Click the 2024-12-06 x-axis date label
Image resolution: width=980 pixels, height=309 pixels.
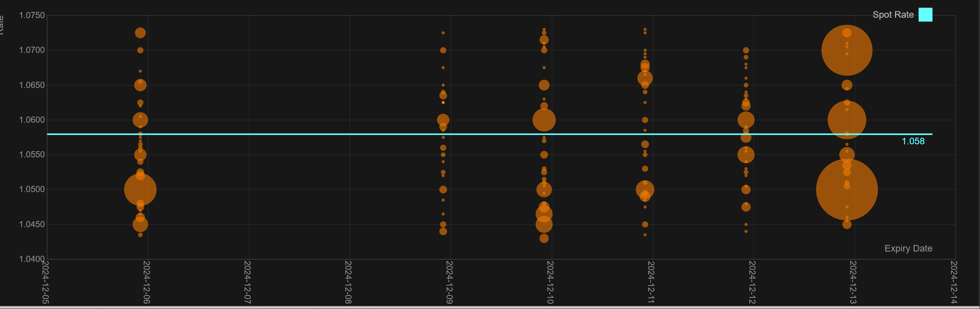[x=147, y=282]
